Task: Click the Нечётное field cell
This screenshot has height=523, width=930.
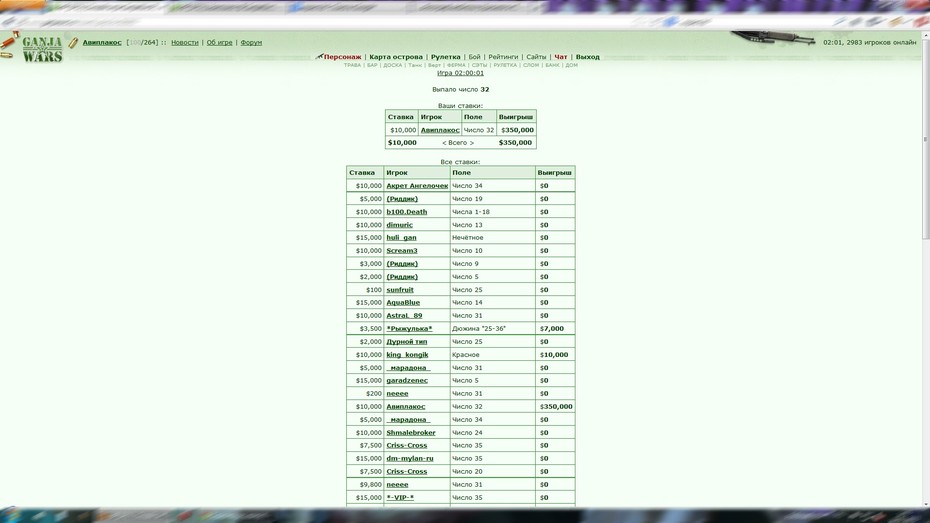Action: (x=492, y=238)
